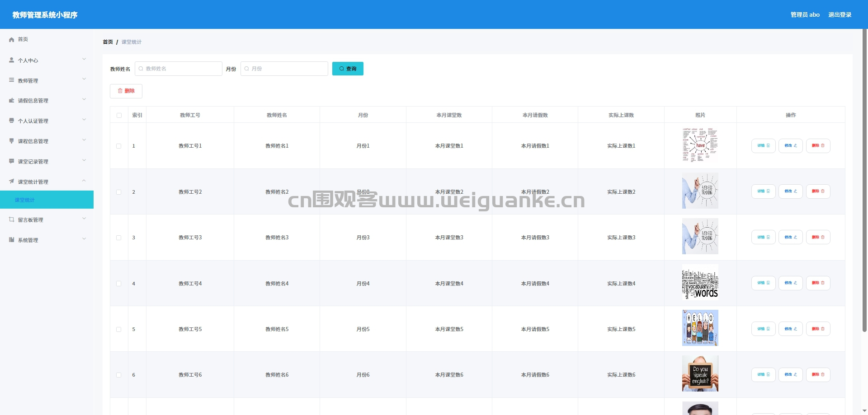
Task: Check the checkbox for row 5
Action: pos(119,330)
